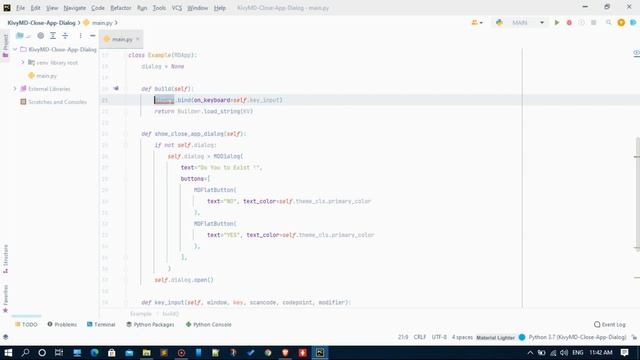640x360 pixels.
Task: Open the Python Console tool window
Action: pyautogui.click(x=209, y=324)
